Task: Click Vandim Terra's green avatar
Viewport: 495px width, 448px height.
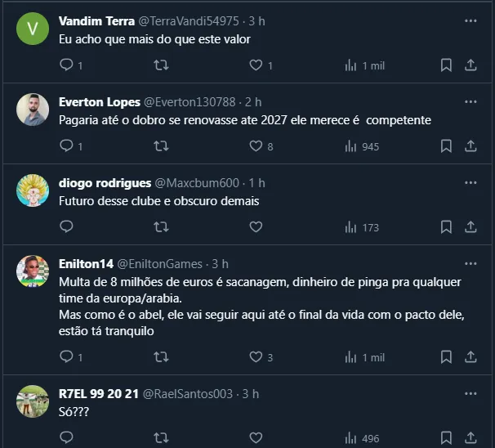Action: (x=33, y=29)
